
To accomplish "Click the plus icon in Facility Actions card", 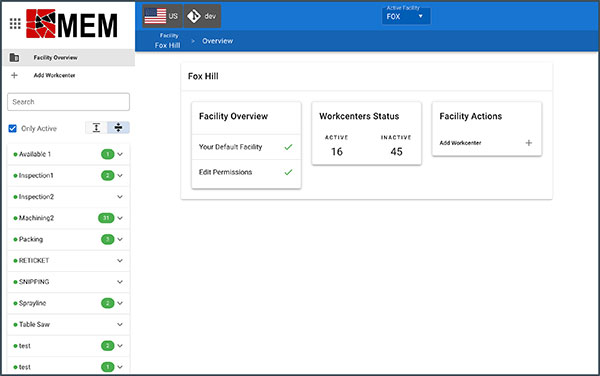I will 528,143.
